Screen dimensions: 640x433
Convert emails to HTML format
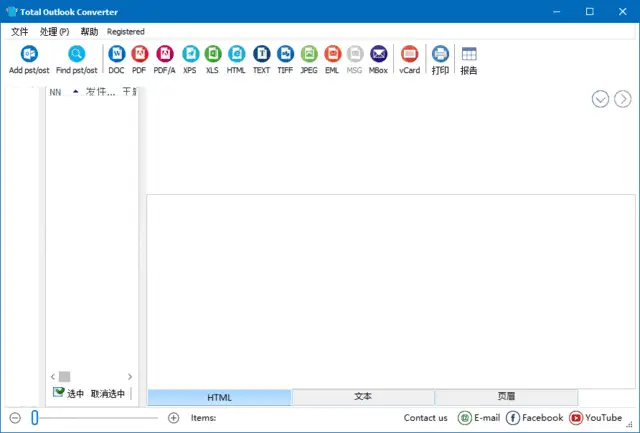coord(236,54)
